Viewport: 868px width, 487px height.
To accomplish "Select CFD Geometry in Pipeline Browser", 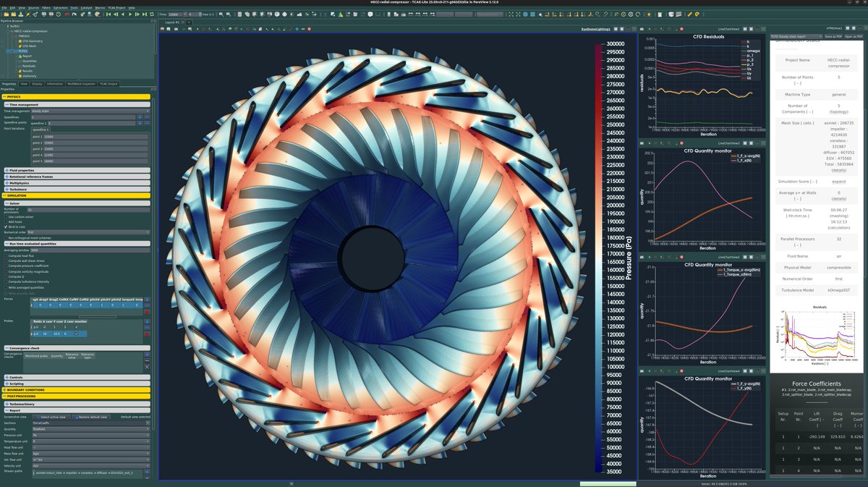I will [x=33, y=41].
